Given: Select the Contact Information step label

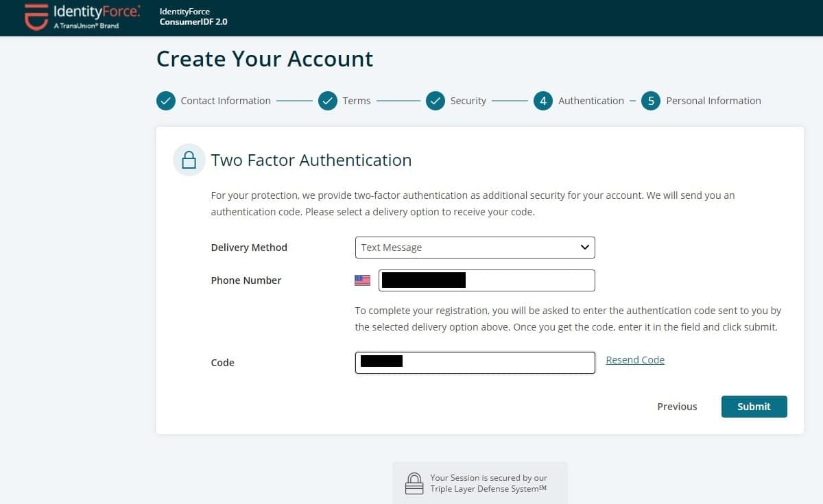Looking at the screenshot, I should [226, 101].
